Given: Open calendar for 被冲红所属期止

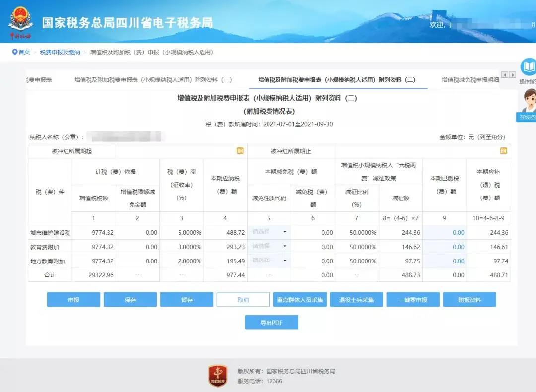Looking at the screenshot, I should (x=503, y=151).
